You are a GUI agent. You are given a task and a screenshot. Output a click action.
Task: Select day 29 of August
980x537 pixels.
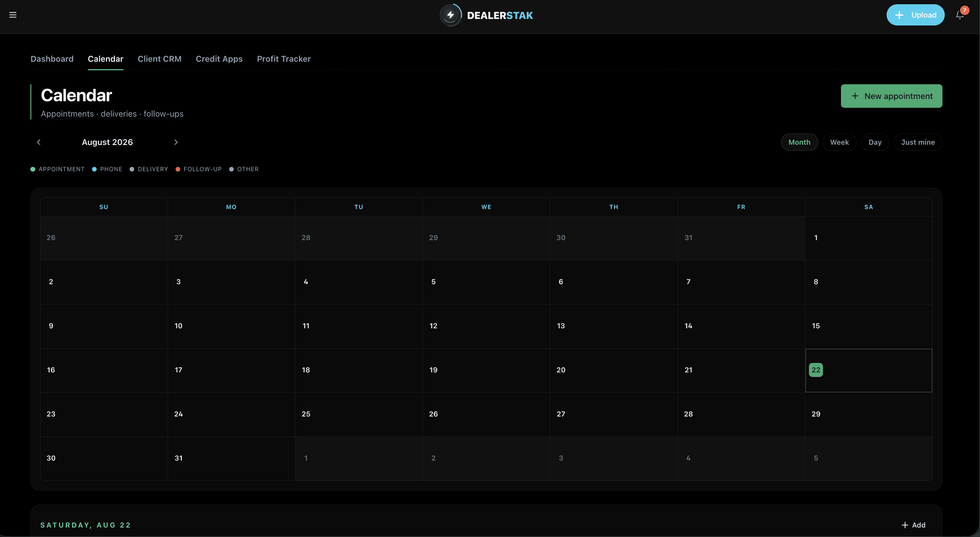tap(869, 415)
